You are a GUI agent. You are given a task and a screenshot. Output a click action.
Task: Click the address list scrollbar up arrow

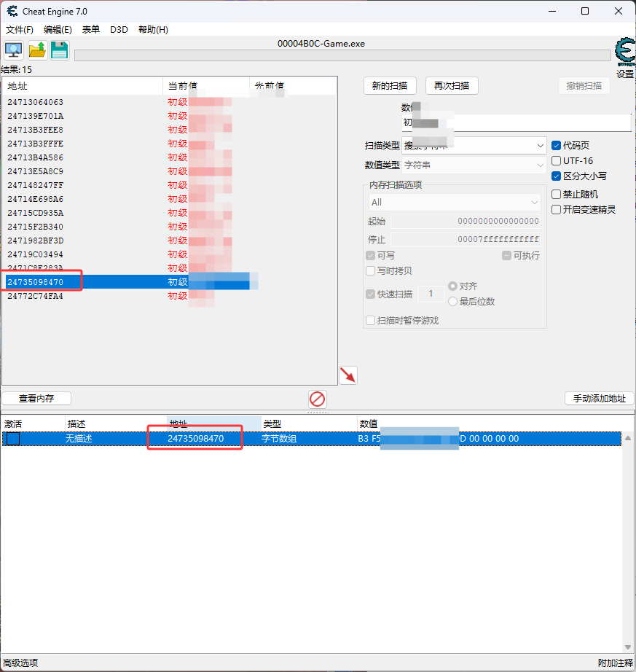[628, 438]
